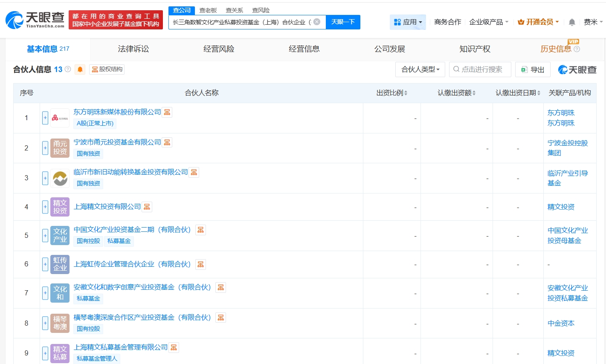Expand row 7 安徽文化 plus toggle
The height and width of the screenshot is (364, 606).
pyautogui.click(x=45, y=293)
